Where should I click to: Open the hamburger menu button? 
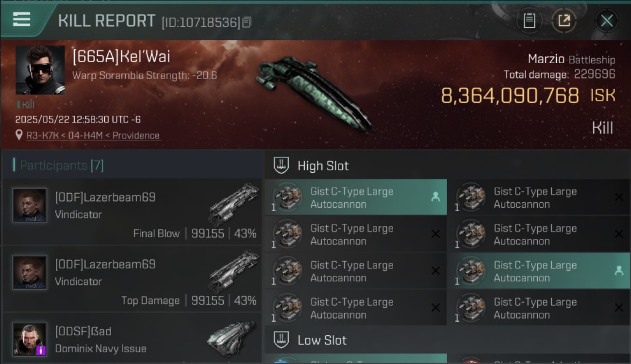point(22,20)
